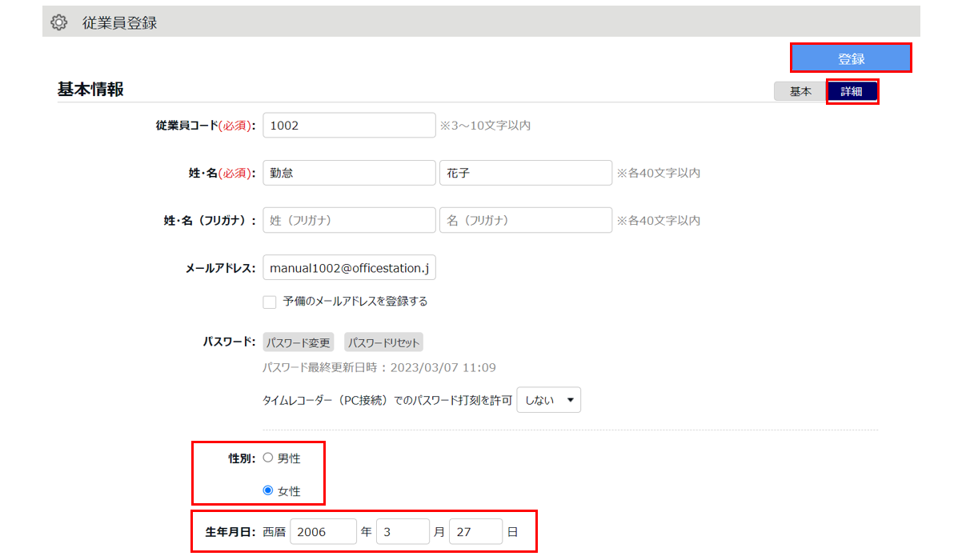Click the 基本情報 section heading
Viewport: 962px width, 560px height.
tap(90, 90)
